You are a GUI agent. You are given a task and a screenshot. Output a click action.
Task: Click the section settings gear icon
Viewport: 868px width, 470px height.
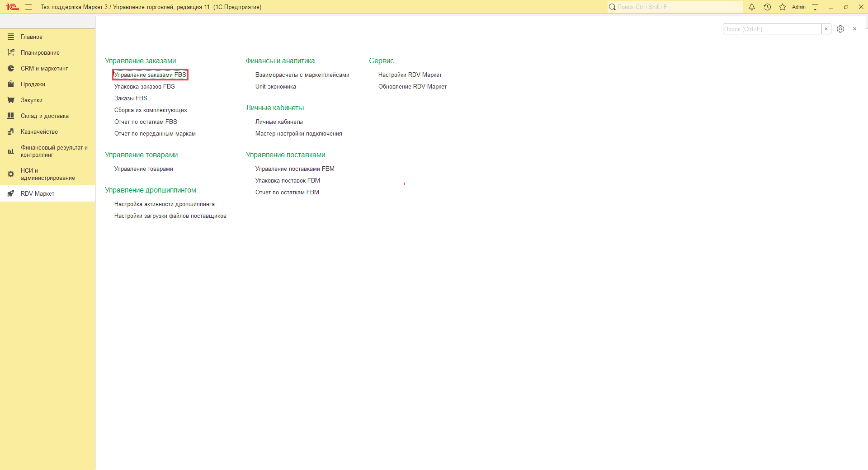pyautogui.click(x=840, y=29)
